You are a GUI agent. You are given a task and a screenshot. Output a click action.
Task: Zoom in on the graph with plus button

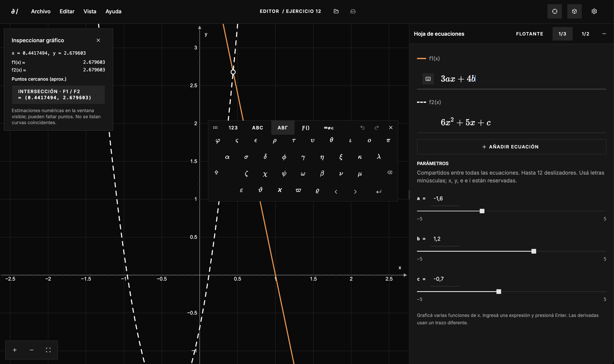click(x=15, y=350)
